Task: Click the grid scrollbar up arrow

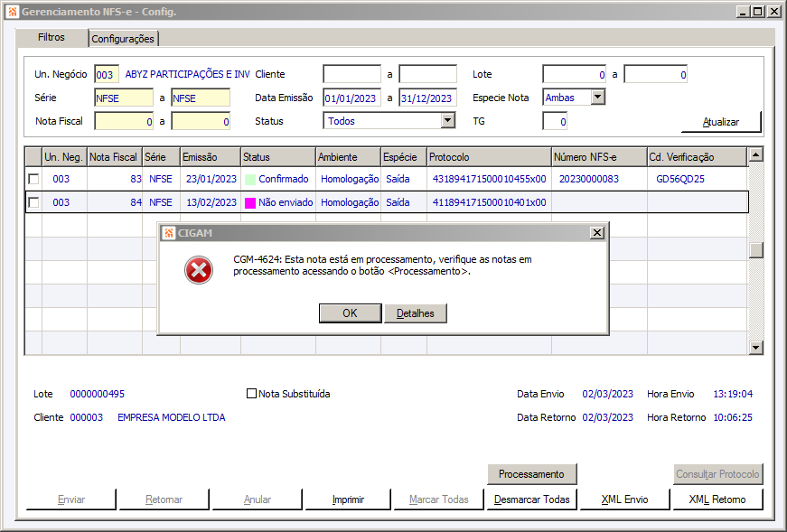Action: [756, 154]
